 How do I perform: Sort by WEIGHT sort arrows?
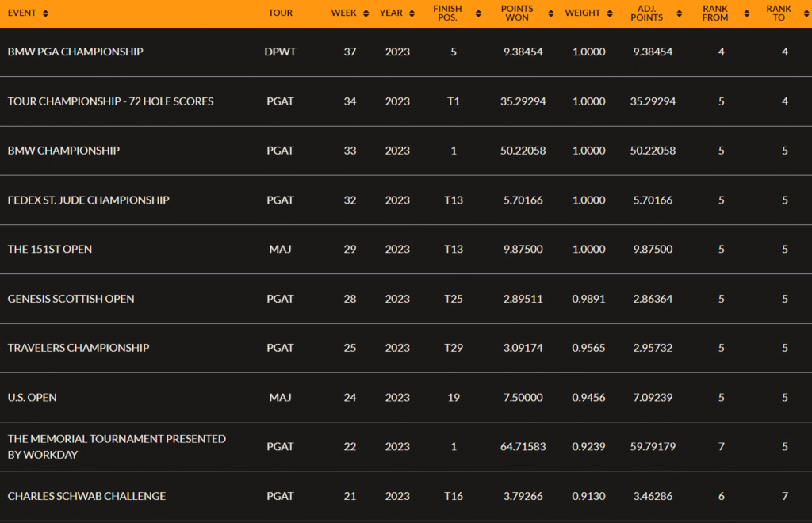tap(610, 13)
